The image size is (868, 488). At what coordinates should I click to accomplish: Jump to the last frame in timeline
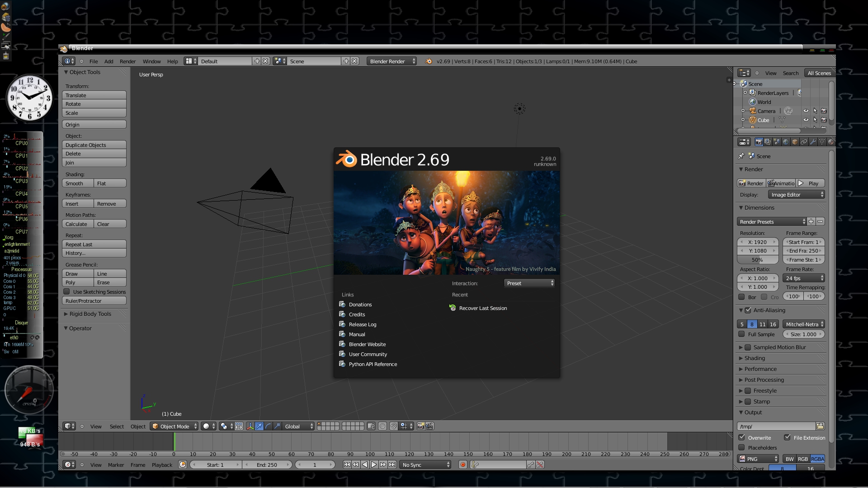(x=392, y=465)
